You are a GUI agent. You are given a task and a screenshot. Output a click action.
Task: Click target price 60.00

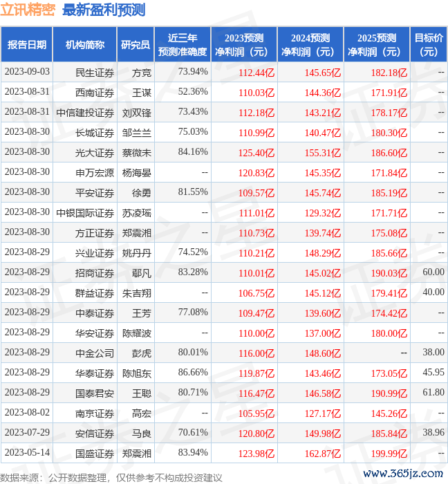[x=433, y=272]
